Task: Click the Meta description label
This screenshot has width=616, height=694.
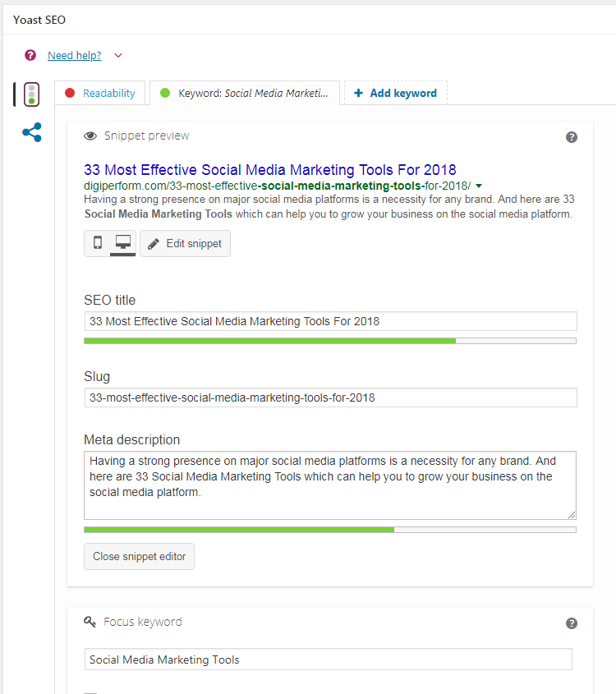Action: click(132, 440)
